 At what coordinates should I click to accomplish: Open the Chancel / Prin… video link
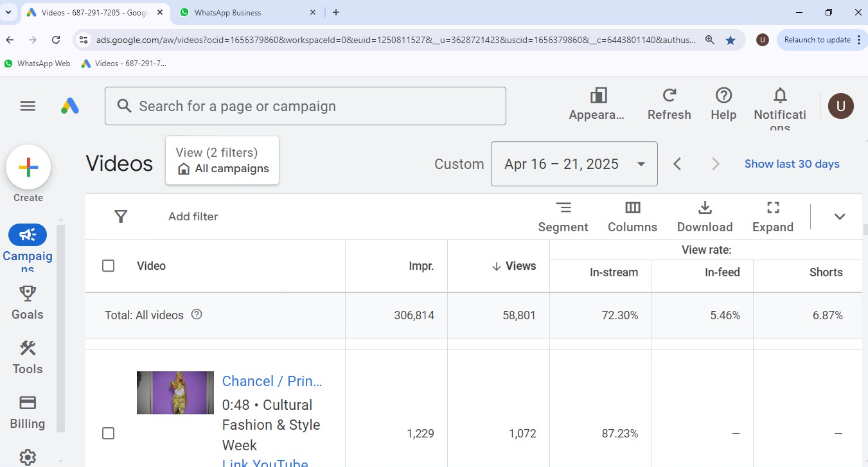click(272, 381)
